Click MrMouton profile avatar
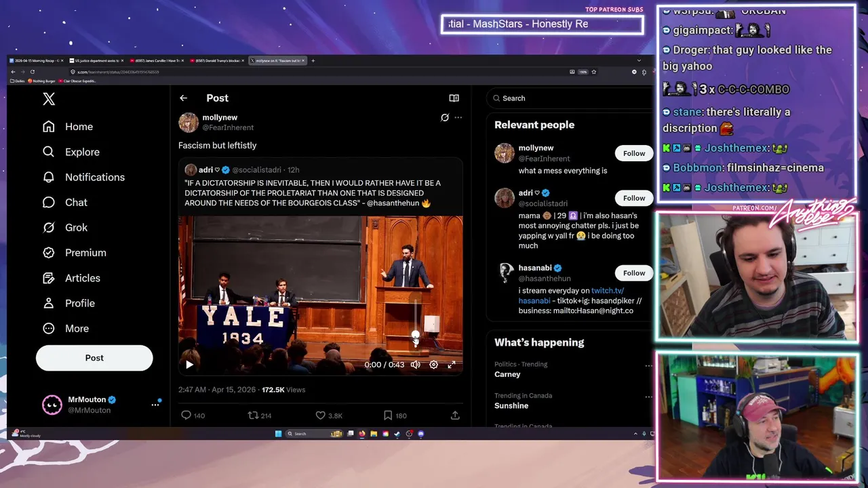The width and height of the screenshot is (868, 488). 52,405
